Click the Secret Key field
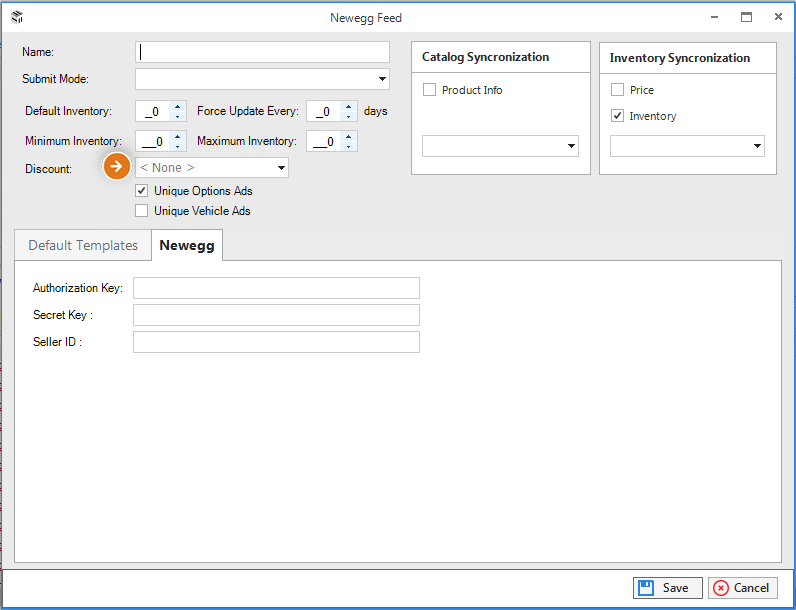796x610 pixels. (x=276, y=315)
